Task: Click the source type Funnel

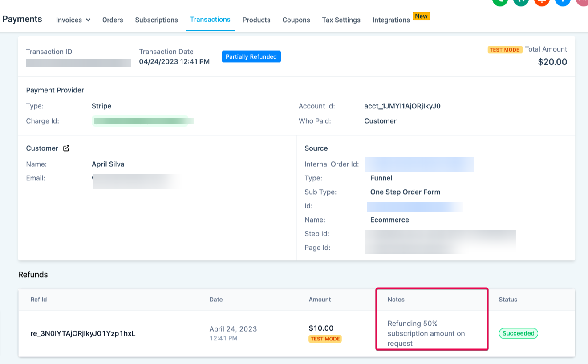Action: [x=381, y=178]
